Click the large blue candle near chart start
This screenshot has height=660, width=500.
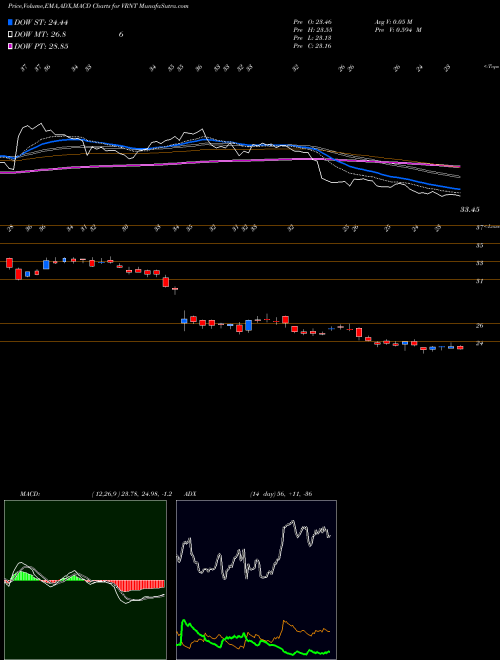pyautogui.click(x=46, y=265)
